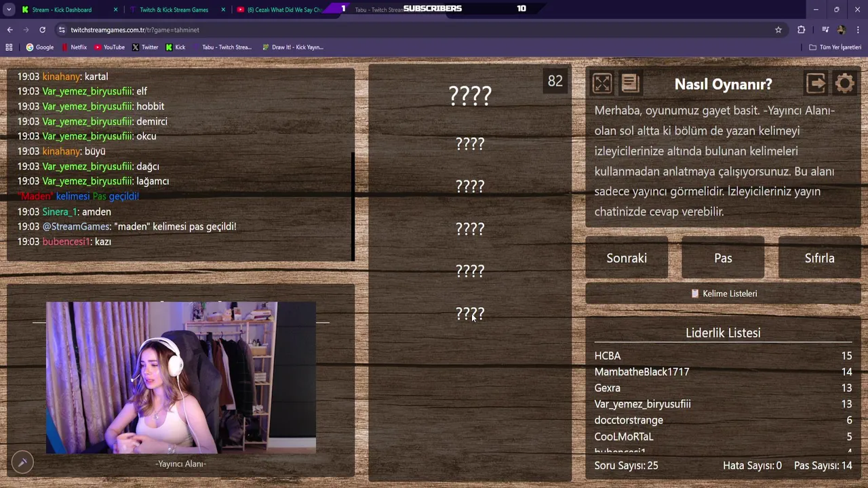Click the Hata Sayısı: 0 stat

[752, 466]
